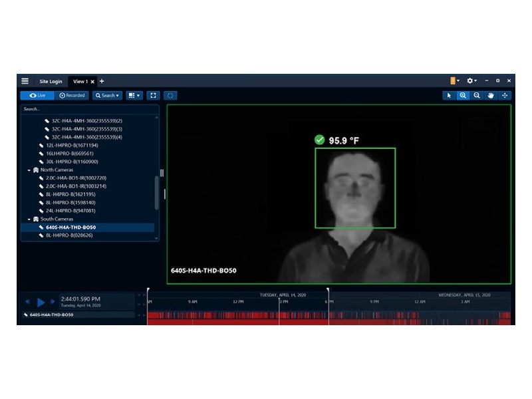
Task: Collapse the South Cameras group
Action: pyautogui.click(x=29, y=219)
